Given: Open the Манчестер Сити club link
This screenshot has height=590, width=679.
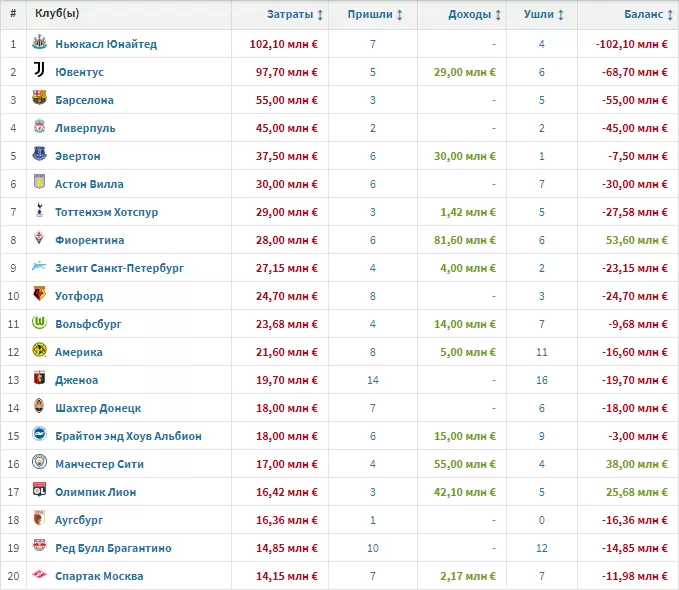Looking at the screenshot, I should (x=100, y=464).
